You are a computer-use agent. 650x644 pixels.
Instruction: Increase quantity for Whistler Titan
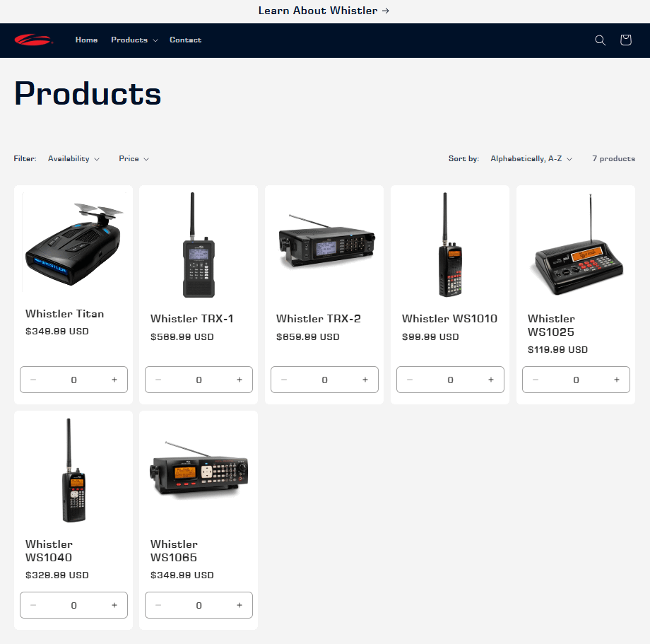(114, 380)
